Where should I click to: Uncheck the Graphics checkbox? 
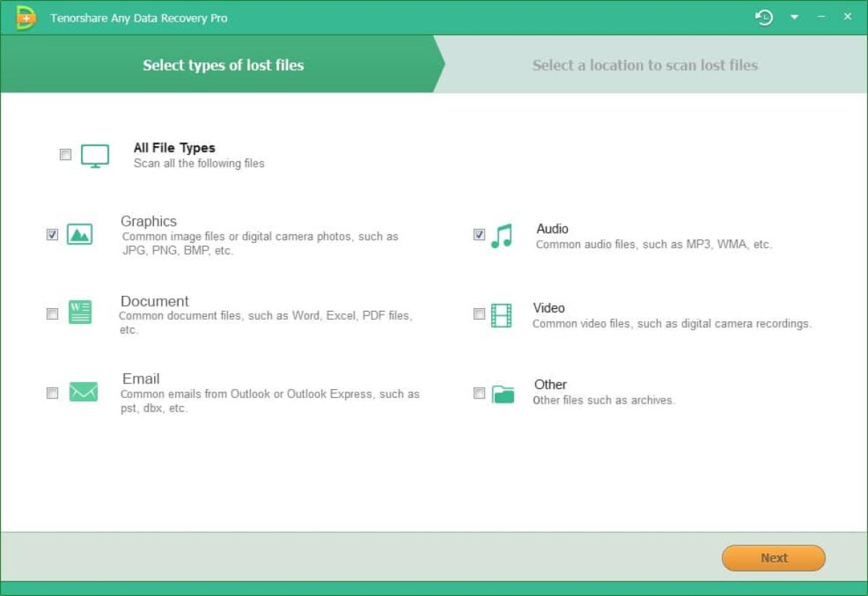coord(51,234)
